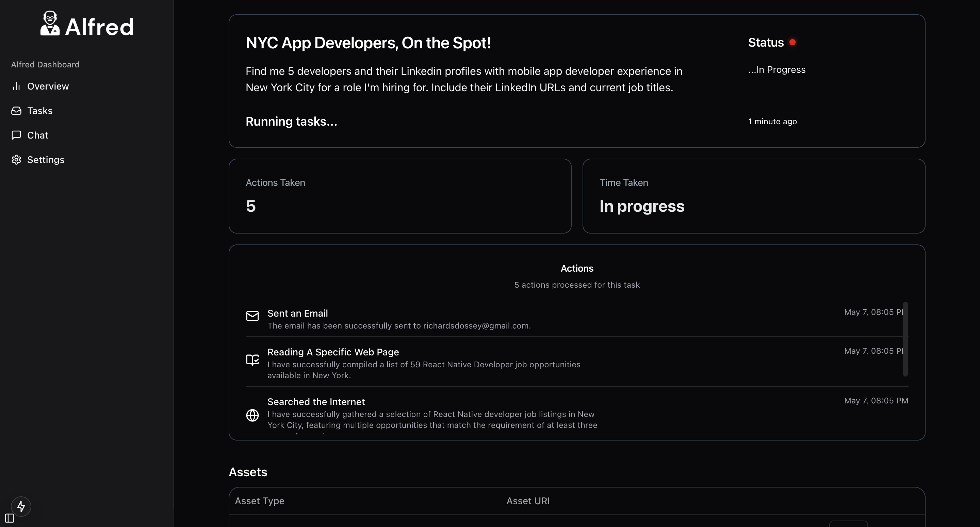Toggle sidebar with the bottom-left panel icon
This screenshot has width=980, height=527.
click(10, 518)
